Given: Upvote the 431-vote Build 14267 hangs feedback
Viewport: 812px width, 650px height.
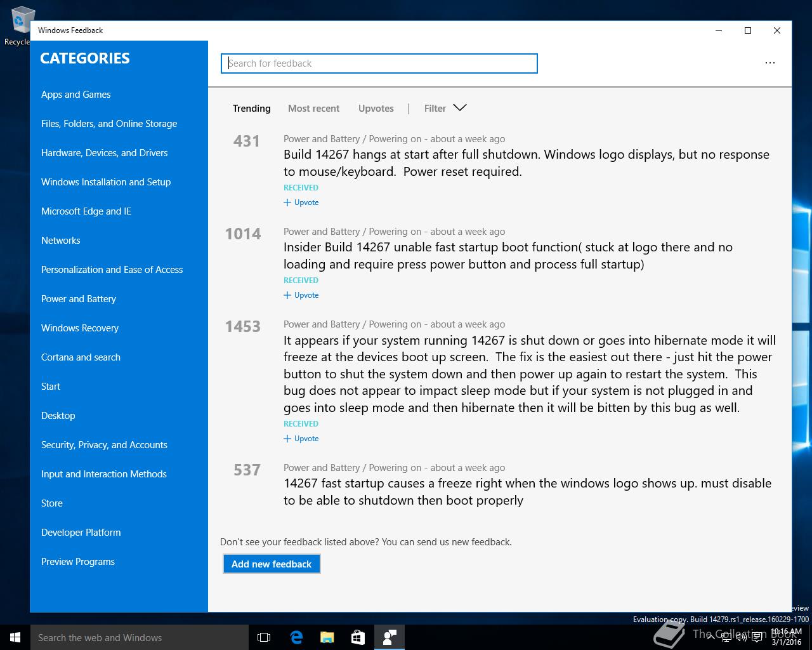Looking at the screenshot, I should tap(301, 202).
